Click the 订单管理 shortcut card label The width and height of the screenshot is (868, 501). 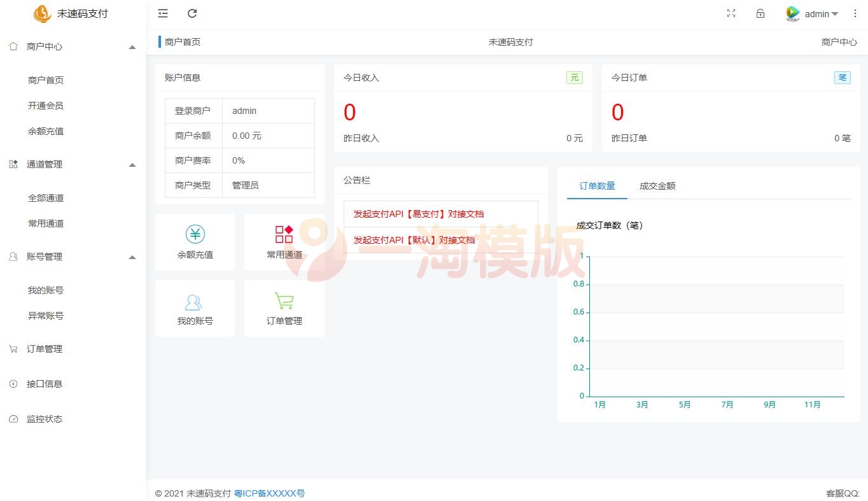click(x=284, y=321)
